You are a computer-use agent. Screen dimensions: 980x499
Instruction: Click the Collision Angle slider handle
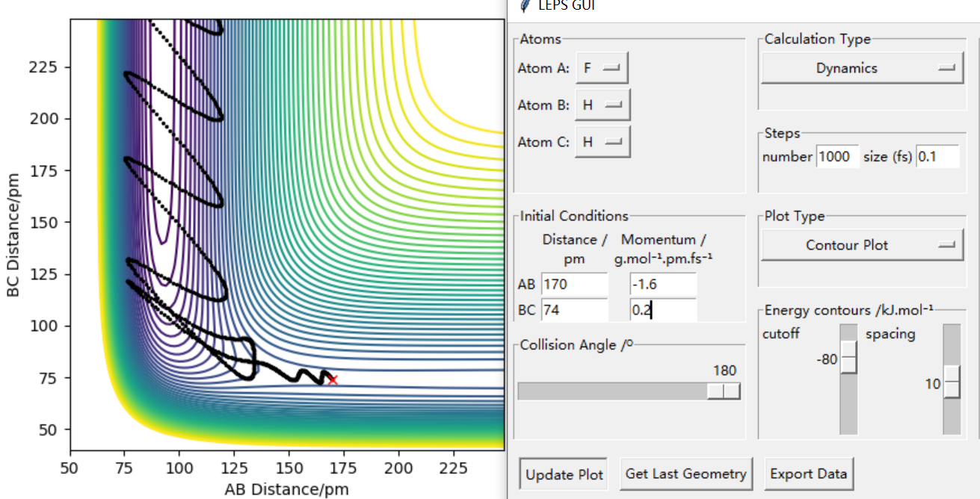coord(724,391)
